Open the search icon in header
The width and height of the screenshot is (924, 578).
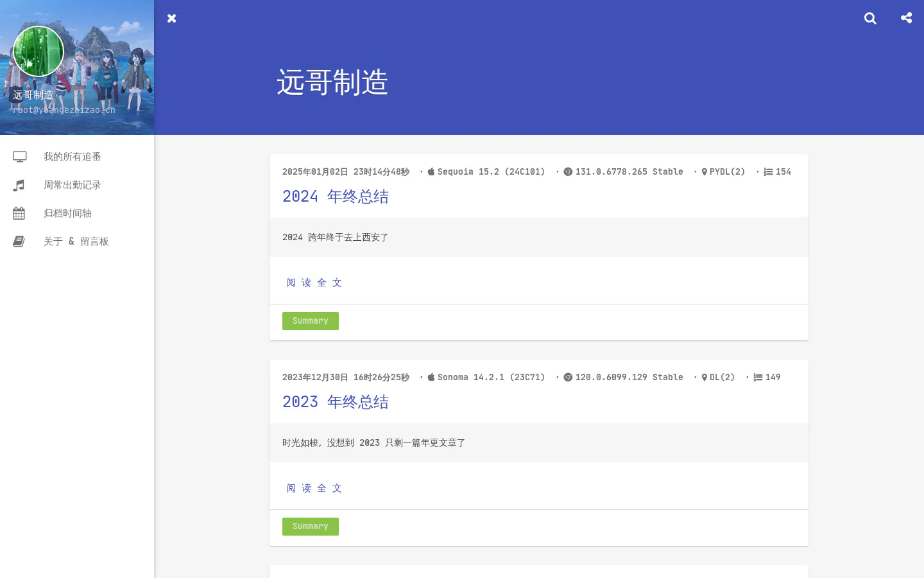coord(870,18)
